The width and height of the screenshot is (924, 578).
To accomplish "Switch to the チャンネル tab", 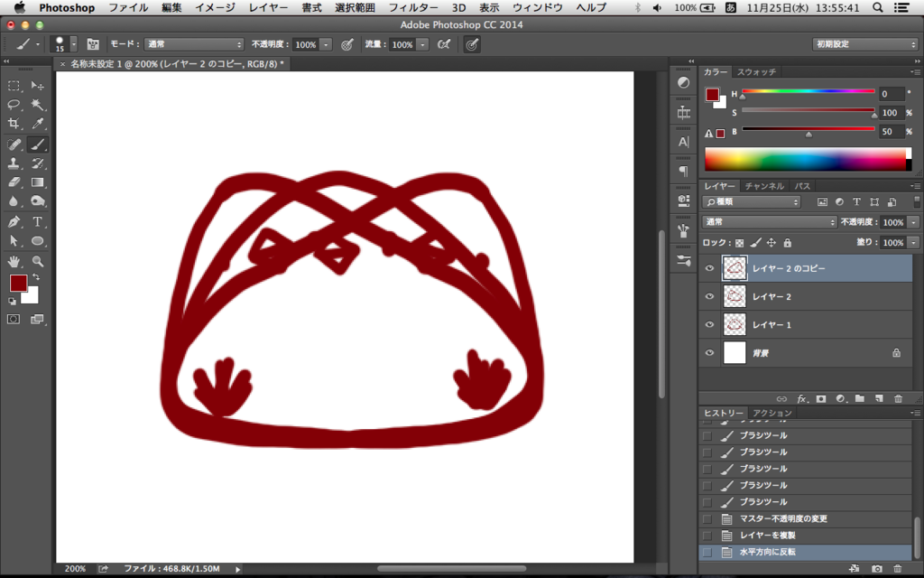I will (x=764, y=186).
